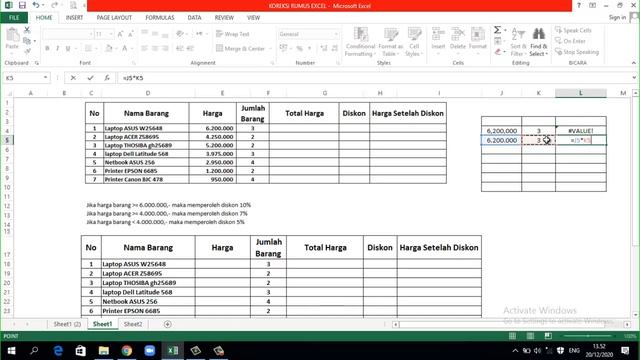Expand the Name Box dropdown arrow

(x=45, y=78)
